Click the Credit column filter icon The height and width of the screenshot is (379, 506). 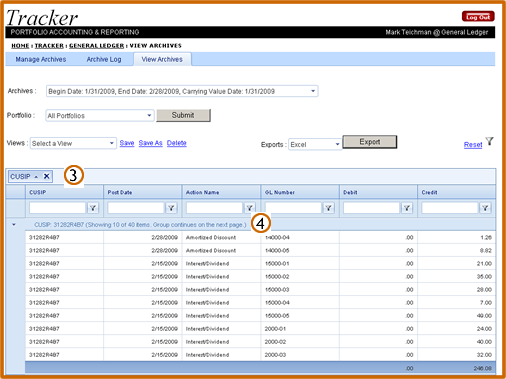click(485, 208)
